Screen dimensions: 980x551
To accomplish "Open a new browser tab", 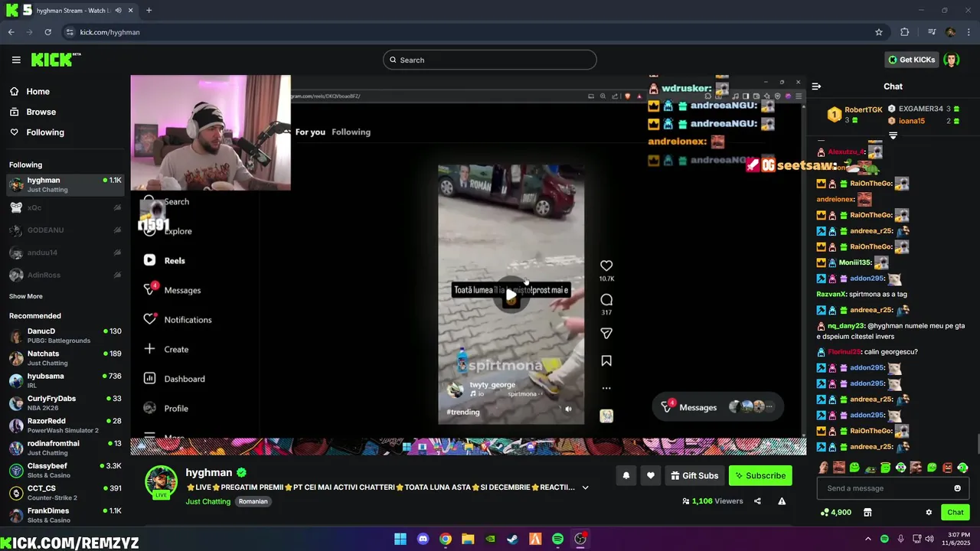I will [149, 11].
